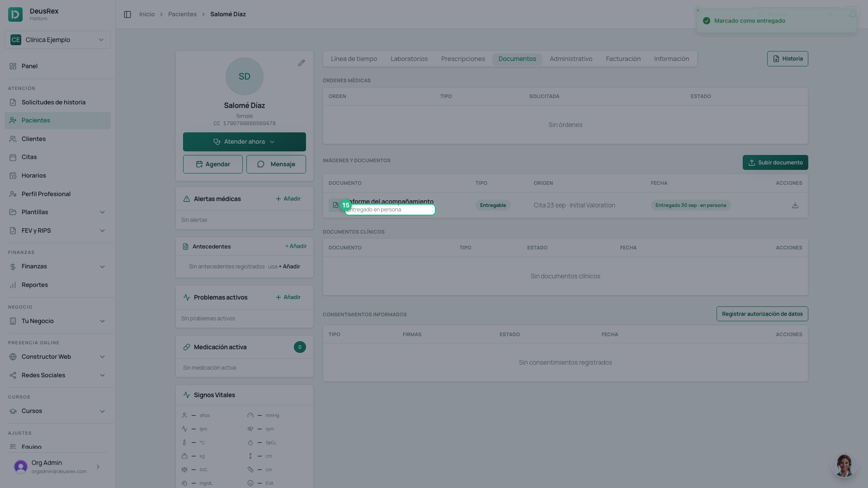This screenshot has height=488, width=868.
Task: Open Reportes in the sidebar
Action: tap(57, 285)
